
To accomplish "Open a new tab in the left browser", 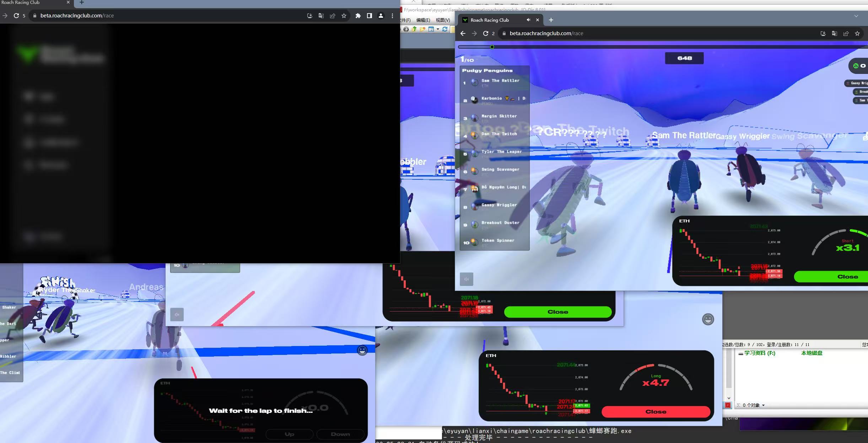I will (x=81, y=2).
